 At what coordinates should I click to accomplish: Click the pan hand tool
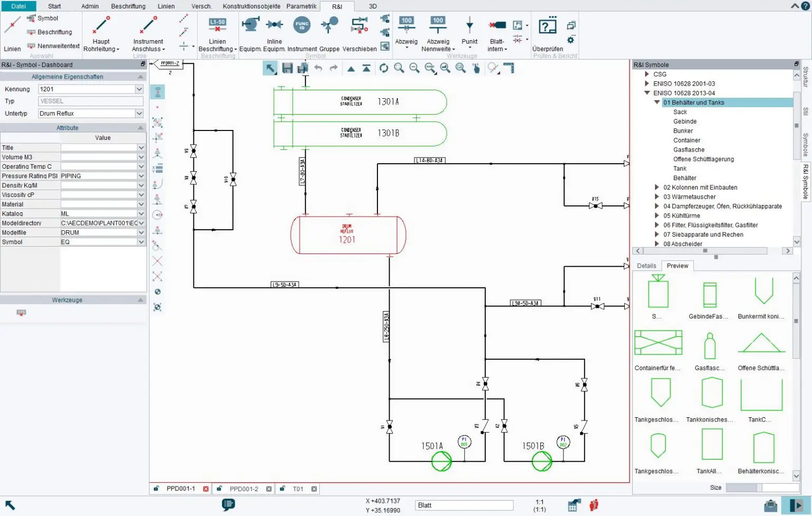(x=476, y=68)
